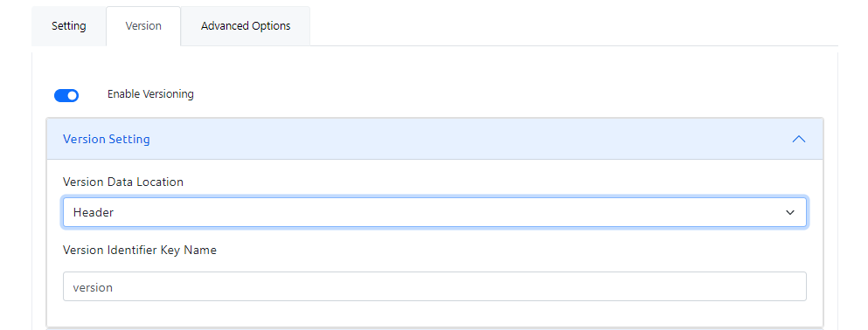Open the Advanced Options tab
868x330 pixels.
(x=246, y=26)
